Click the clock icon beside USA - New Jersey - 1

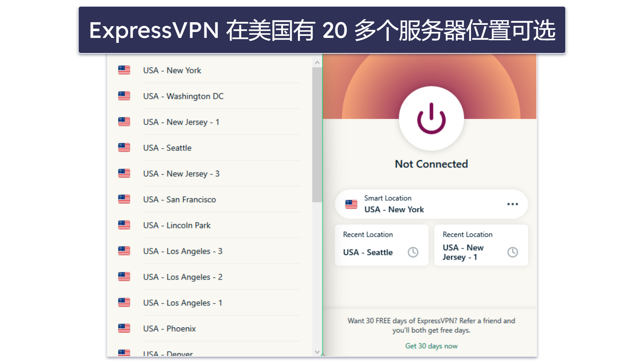point(512,252)
